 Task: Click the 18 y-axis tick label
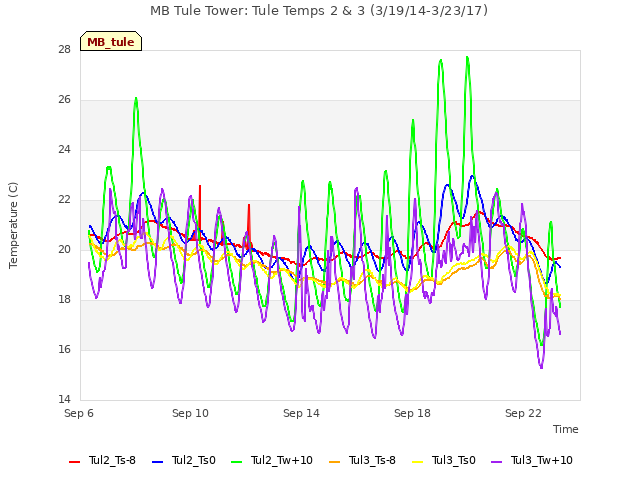coord(64,300)
